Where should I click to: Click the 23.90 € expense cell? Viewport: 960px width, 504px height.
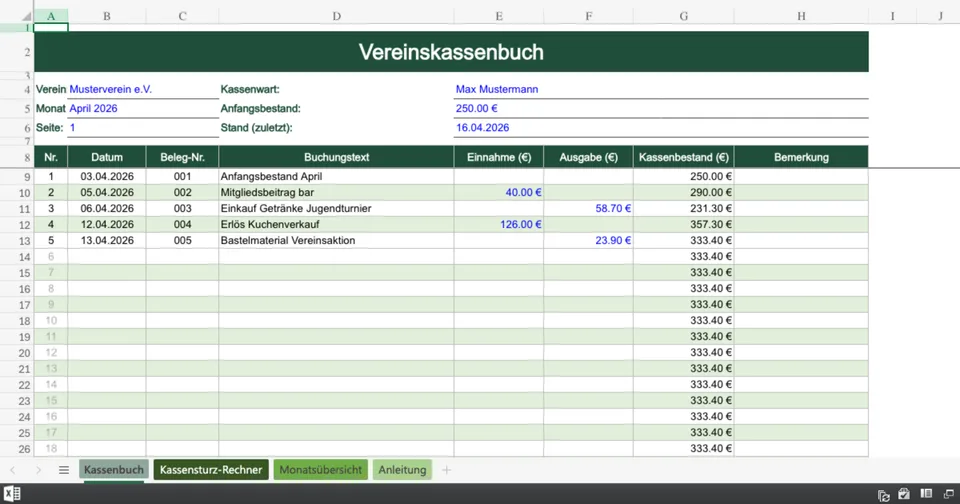(588, 241)
